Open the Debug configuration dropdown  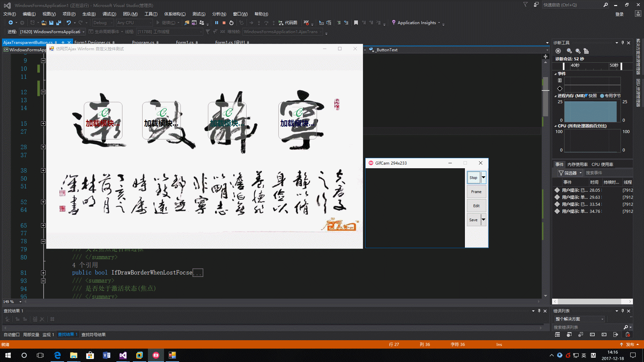(103, 23)
